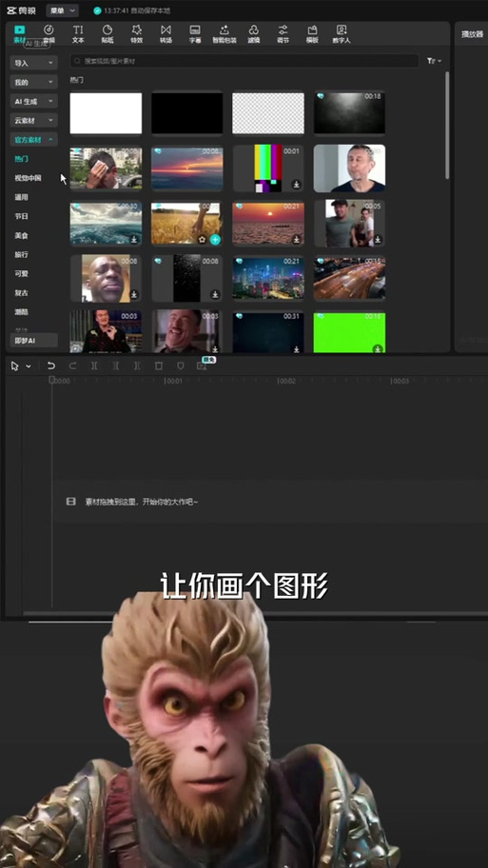This screenshot has height=868, width=488.
Task: Select the 热门 category
Action: tap(21, 159)
